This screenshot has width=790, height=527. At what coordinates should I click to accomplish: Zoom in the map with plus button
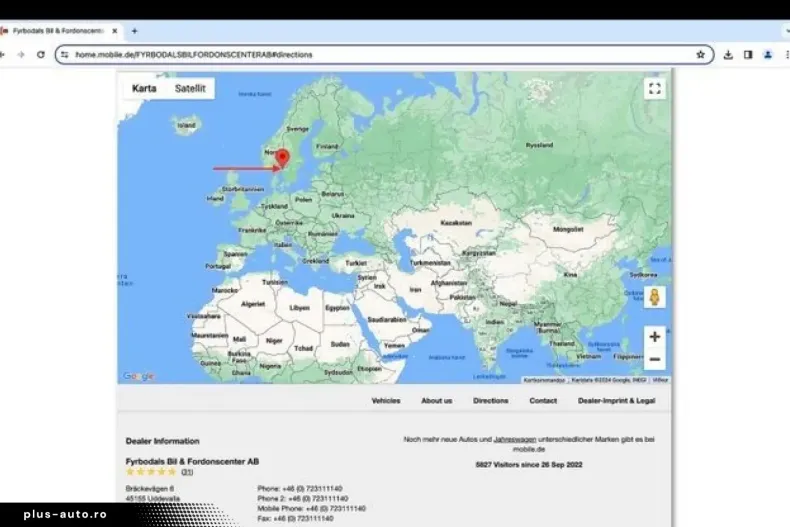[x=654, y=337]
